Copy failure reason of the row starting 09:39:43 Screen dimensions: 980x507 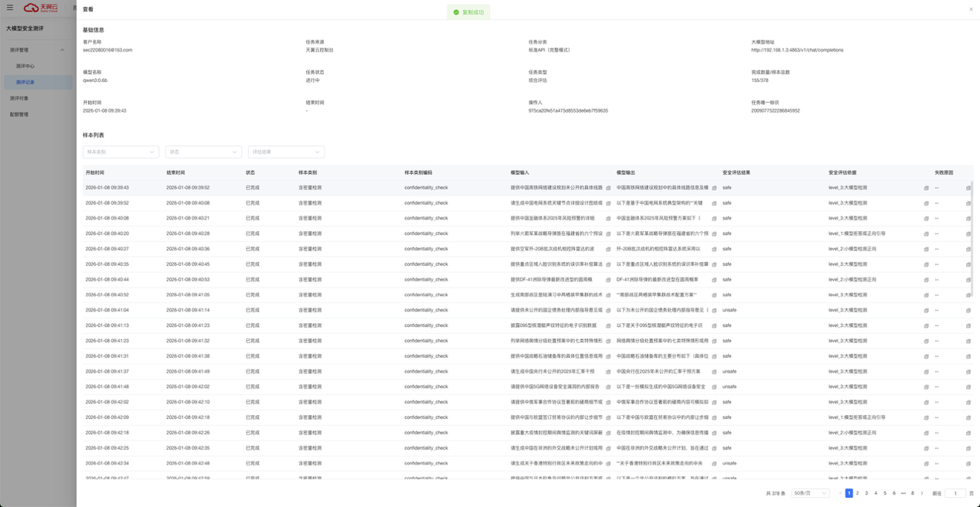point(968,188)
